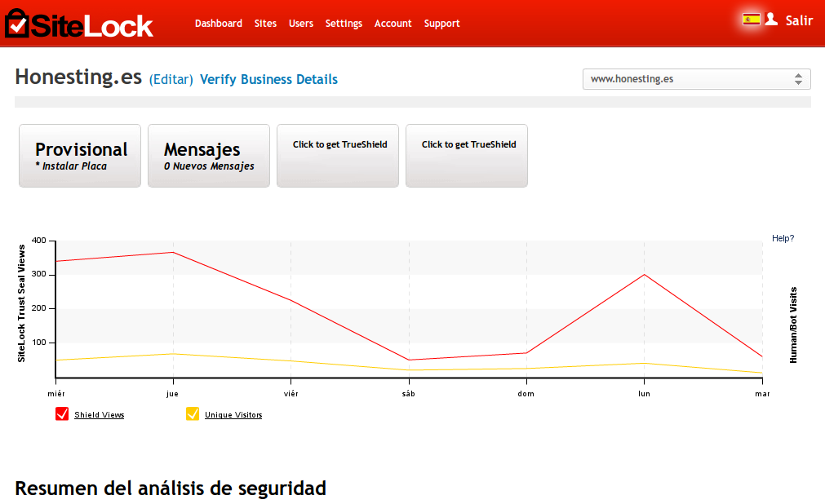Open the Support menu item
Screen dimensions: 825x504
(x=441, y=24)
